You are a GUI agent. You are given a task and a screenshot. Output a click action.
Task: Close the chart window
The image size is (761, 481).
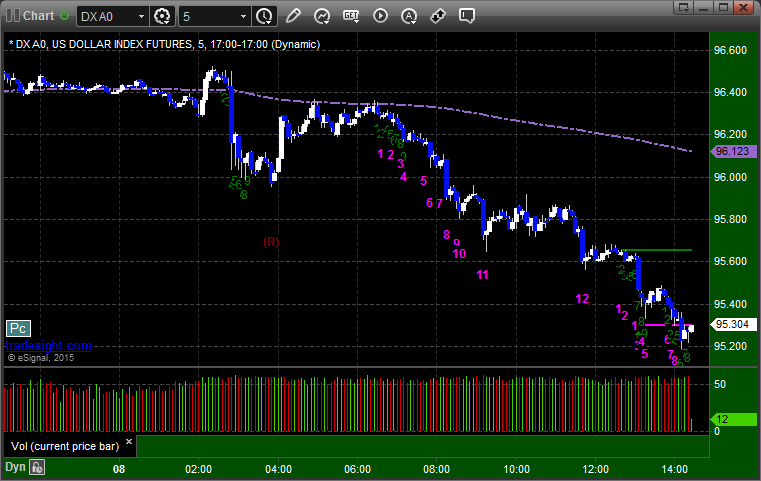coord(743,7)
